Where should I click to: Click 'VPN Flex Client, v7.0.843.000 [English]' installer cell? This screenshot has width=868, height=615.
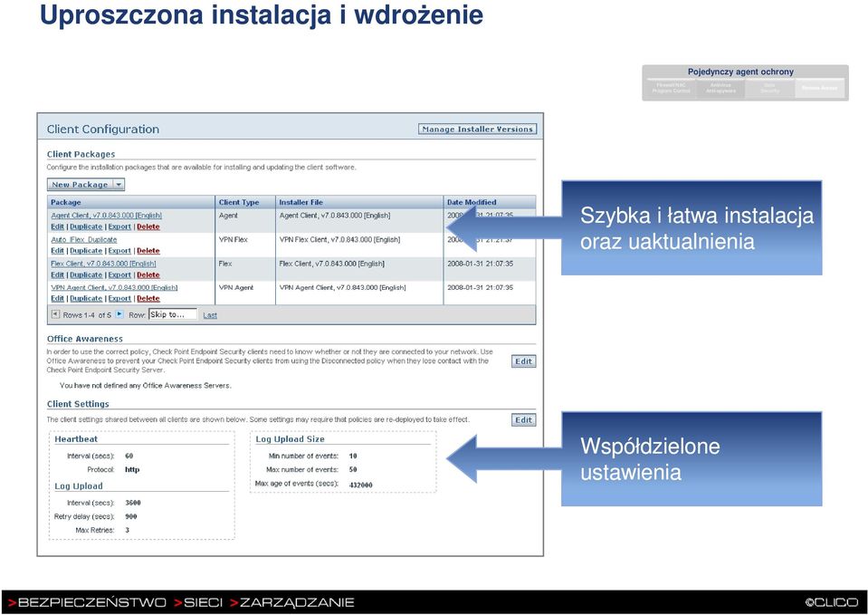coord(339,239)
